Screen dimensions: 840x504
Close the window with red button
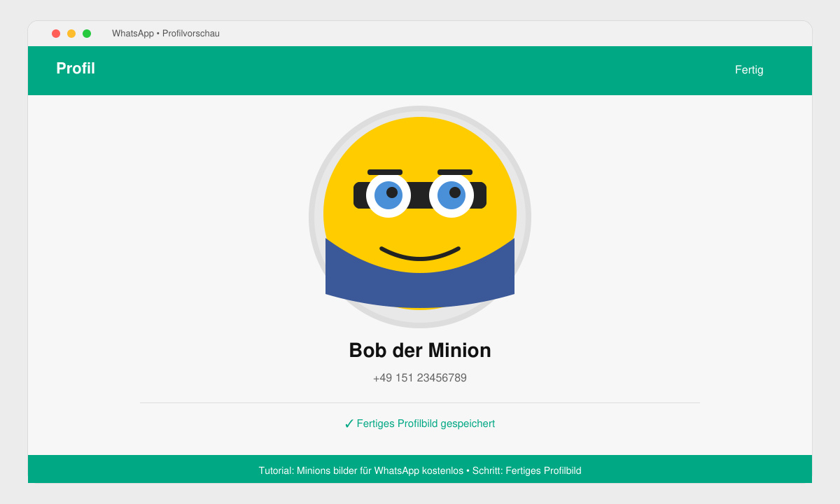click(56, 34)
